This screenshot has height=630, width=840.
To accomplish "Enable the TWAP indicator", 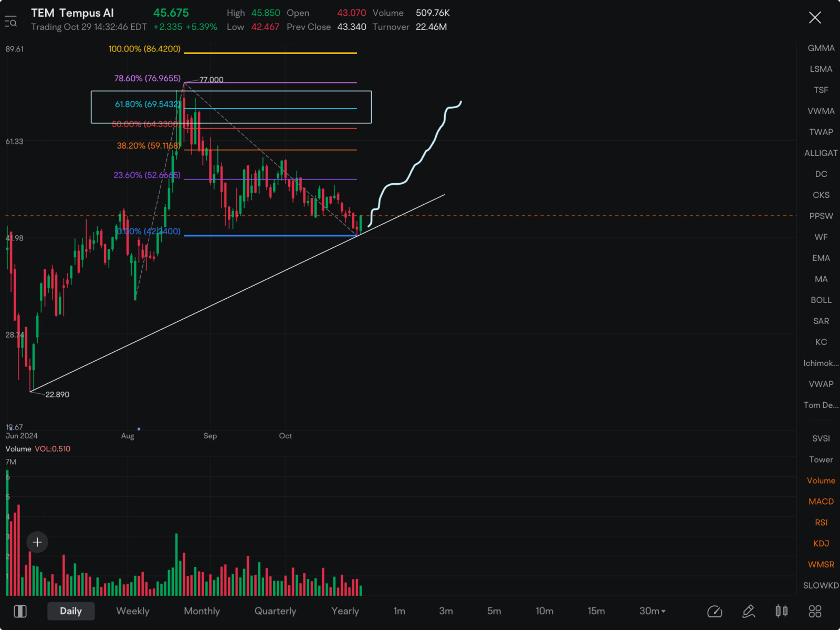I will tap(821, 132).
